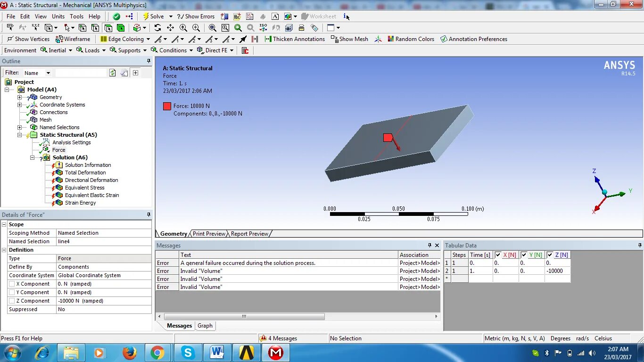Open Google Chrome from the taskbar
The width and height of the screenshot is (644, 362).
[x=157, y=353]
